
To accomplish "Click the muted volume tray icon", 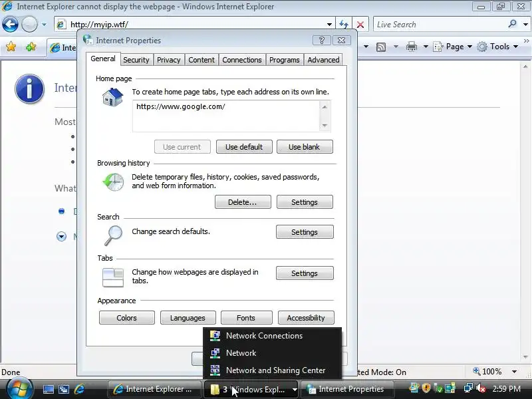I will (481, 388).
